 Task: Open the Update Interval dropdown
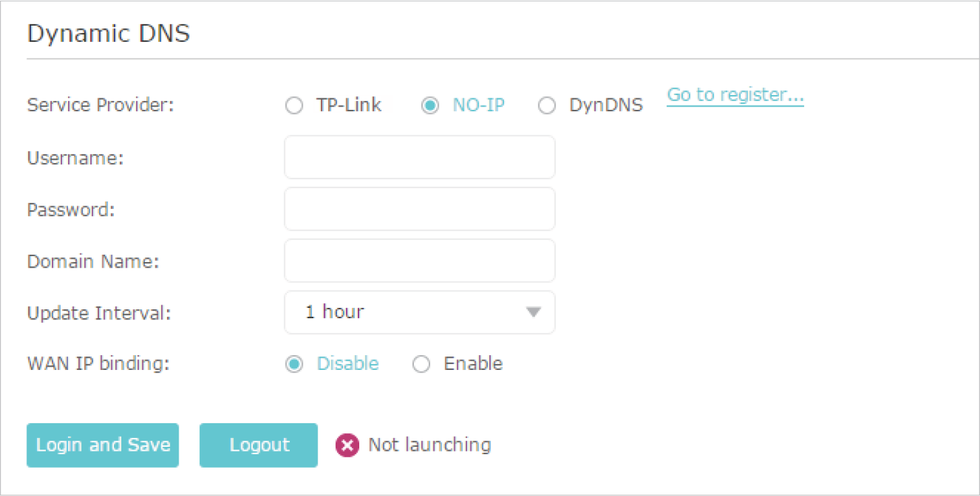pos(419,312)
